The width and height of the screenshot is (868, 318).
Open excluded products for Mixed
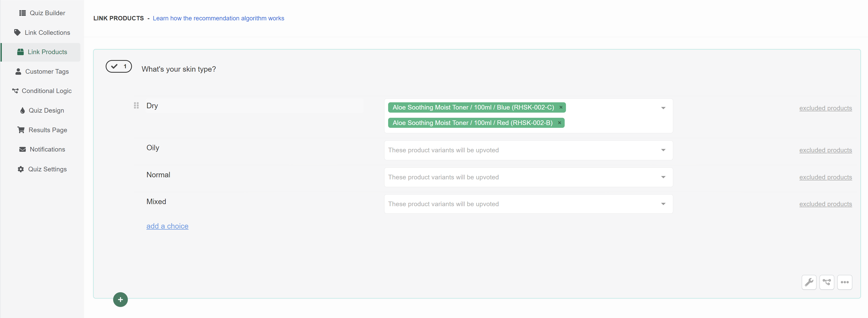click(x=825, y=204)
